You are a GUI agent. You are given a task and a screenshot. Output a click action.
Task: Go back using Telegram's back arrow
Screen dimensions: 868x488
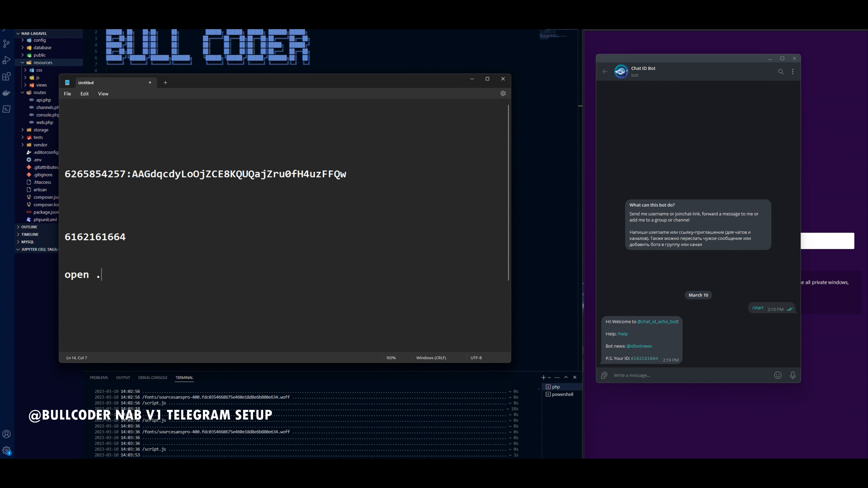tap(605, 71)
